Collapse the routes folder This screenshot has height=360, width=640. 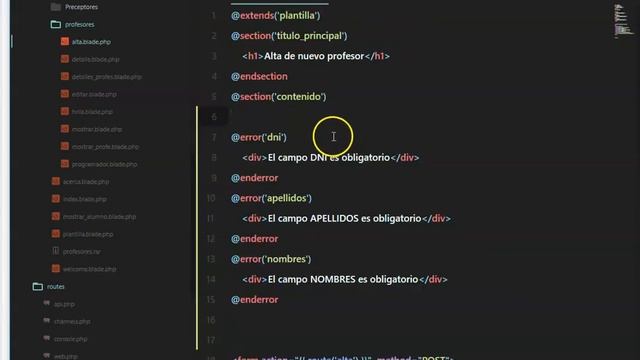(x=38, y=287)
